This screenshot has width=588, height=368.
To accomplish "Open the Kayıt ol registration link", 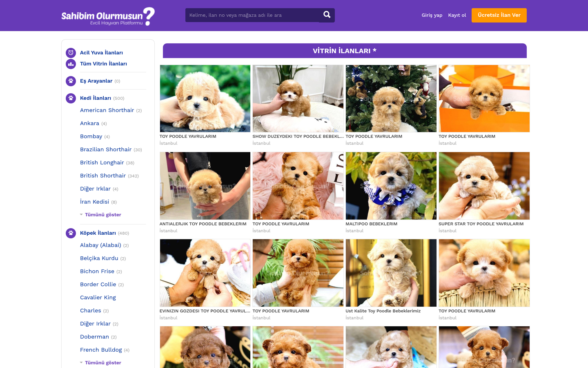I will [457, 15].
